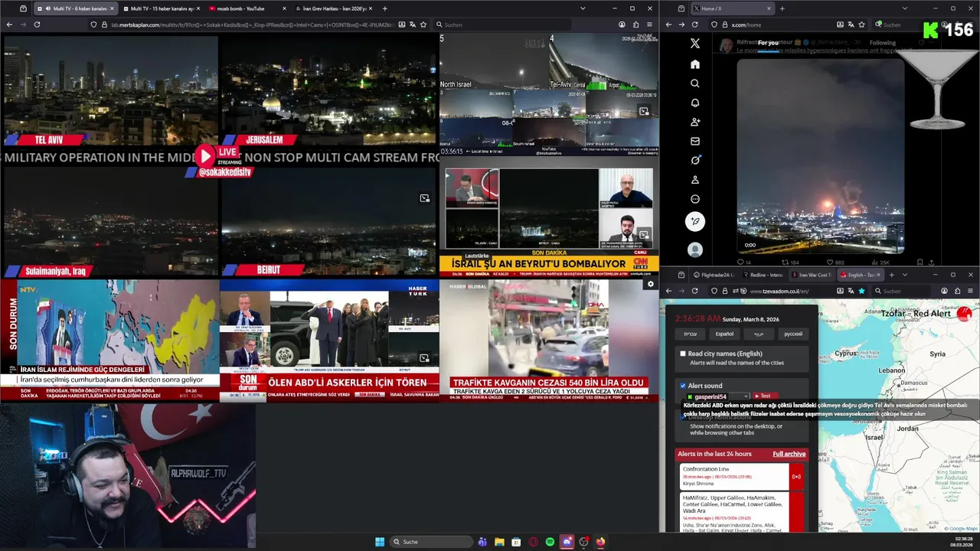Screen dimensions: 980x551
Task: Click the Tzofar red logo on map
Action: 965,313
